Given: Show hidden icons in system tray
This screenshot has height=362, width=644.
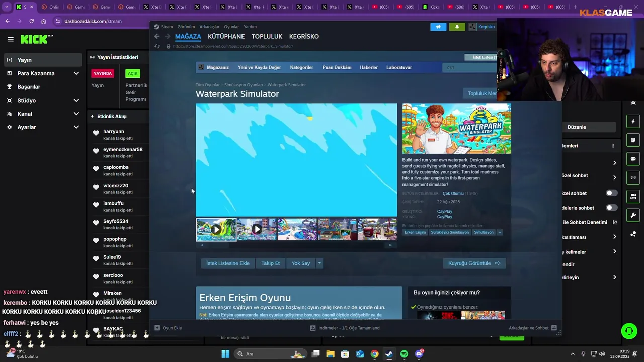Looking at the screenshot, I should 572,354.
